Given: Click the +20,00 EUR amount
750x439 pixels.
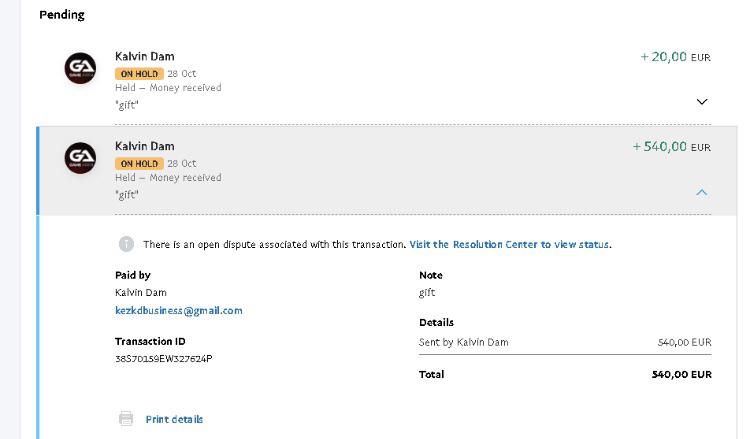Looking at the screenshot, I should (x=675, y=57).
